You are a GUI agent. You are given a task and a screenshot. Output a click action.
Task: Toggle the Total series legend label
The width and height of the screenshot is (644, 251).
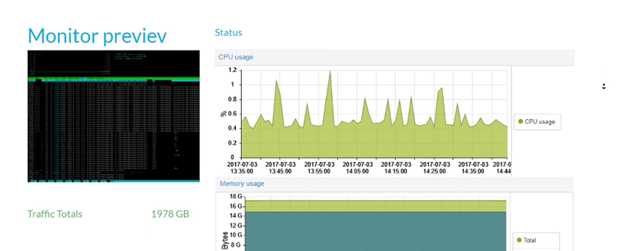pos(530,240)
